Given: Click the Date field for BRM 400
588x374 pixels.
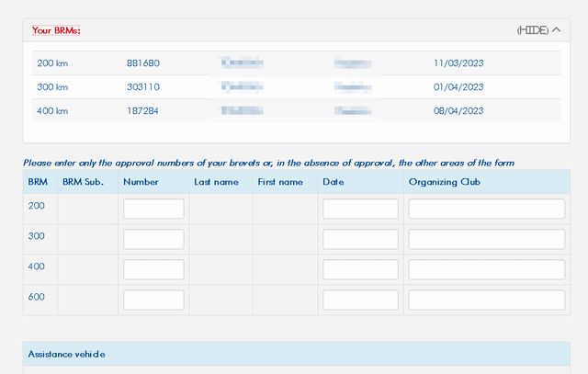Looking at the screenshot, I should click(x=360, y=269).
